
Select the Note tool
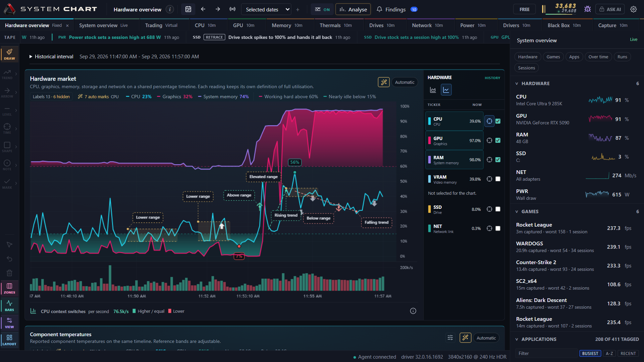coord(7,166)
